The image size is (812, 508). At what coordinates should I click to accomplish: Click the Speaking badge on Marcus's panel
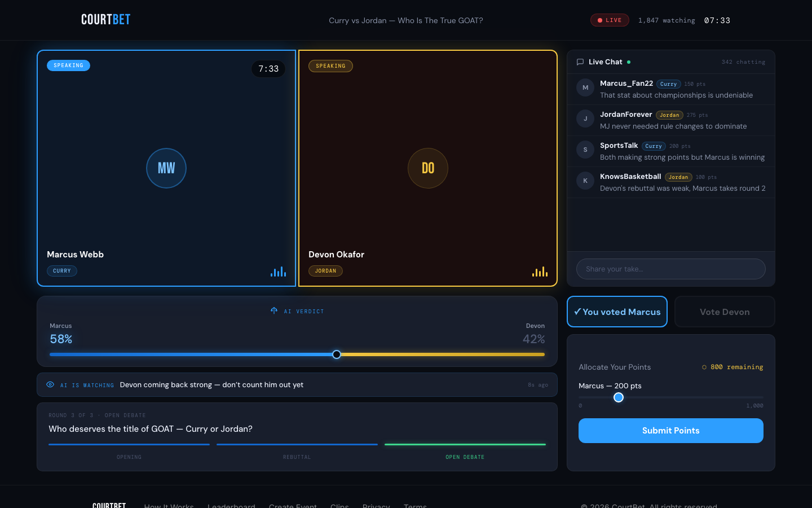[x=68, y=65]
